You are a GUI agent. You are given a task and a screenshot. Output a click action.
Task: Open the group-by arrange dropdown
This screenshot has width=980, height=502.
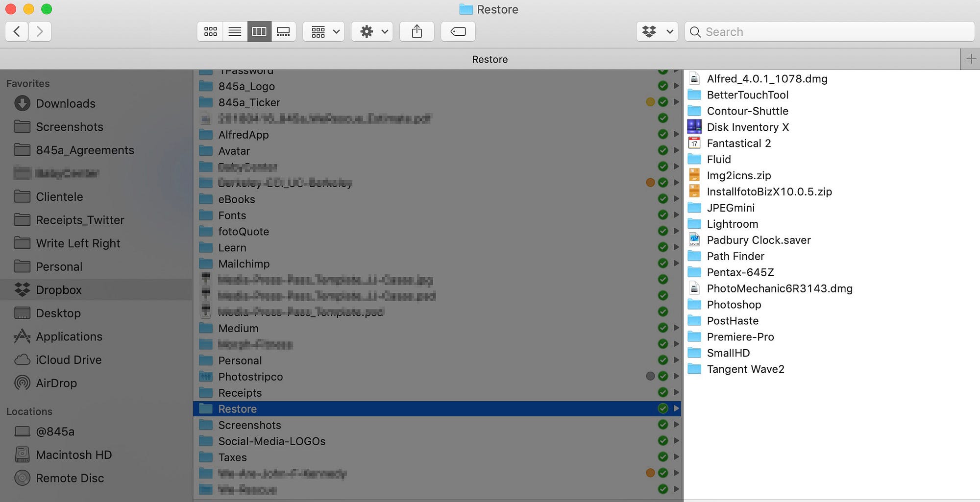(324, 32)
